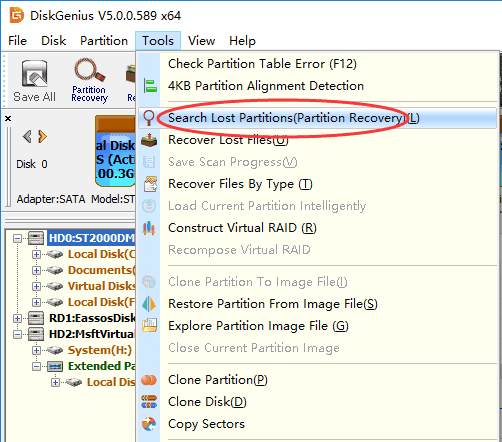The image size is (502, 442).
Task: Select RD1:EassosDisk in tree
Action: [x=92, y=318]
